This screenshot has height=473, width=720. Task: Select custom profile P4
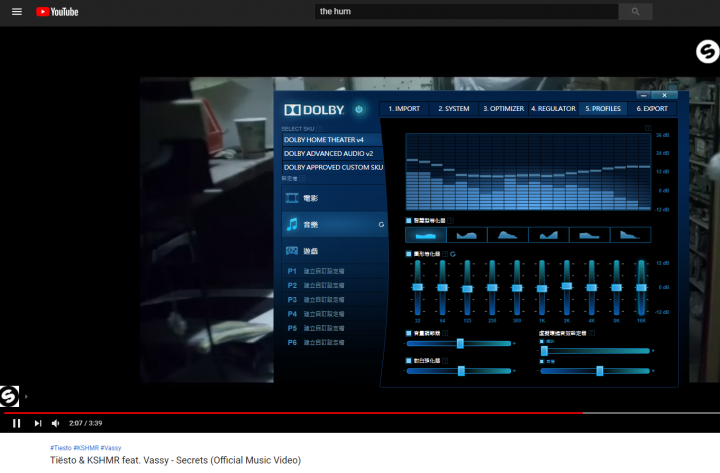click(x=334, y=314)
